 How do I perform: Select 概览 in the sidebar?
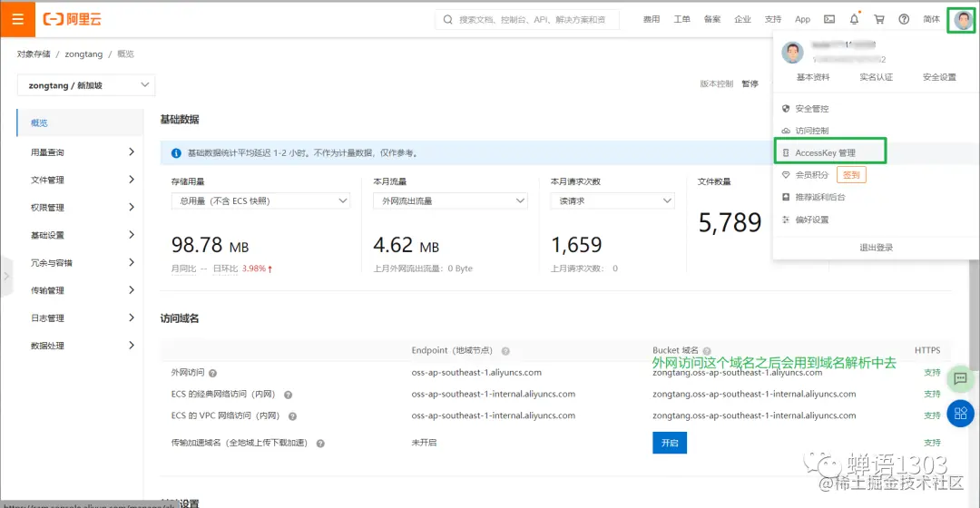pos(81,122)
